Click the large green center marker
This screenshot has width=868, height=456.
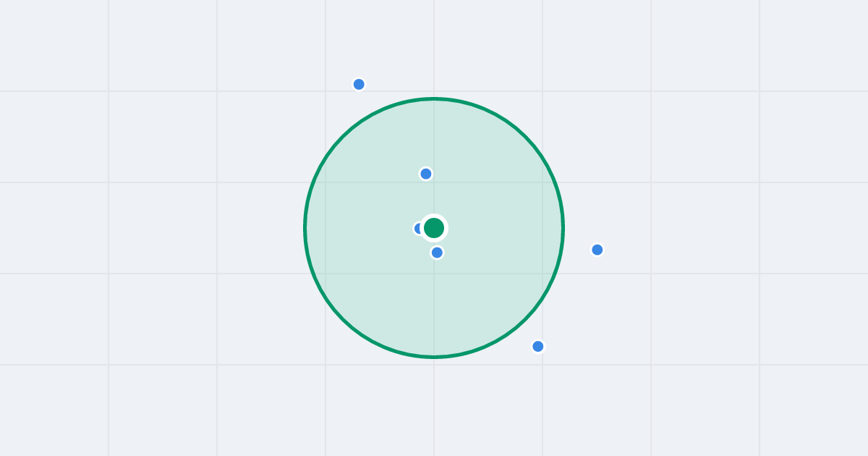point(434,228)
